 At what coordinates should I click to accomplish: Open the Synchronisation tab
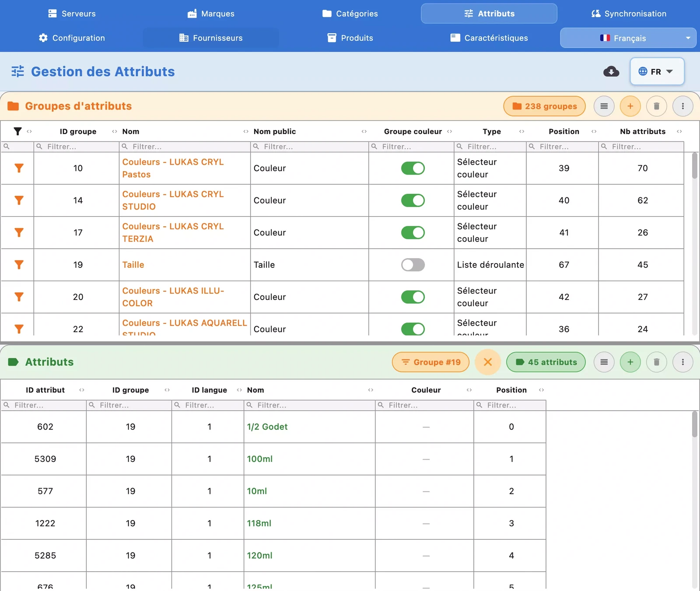tap(629, 14)
